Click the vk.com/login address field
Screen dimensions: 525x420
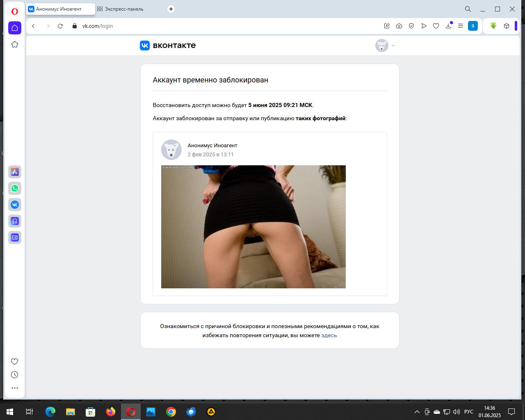[98, 26]
